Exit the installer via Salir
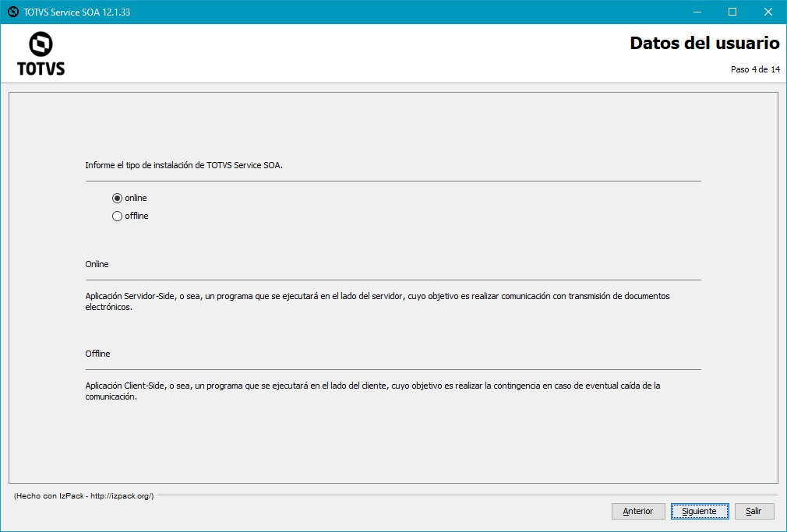The image size is (787, 532). coord(753,511)
